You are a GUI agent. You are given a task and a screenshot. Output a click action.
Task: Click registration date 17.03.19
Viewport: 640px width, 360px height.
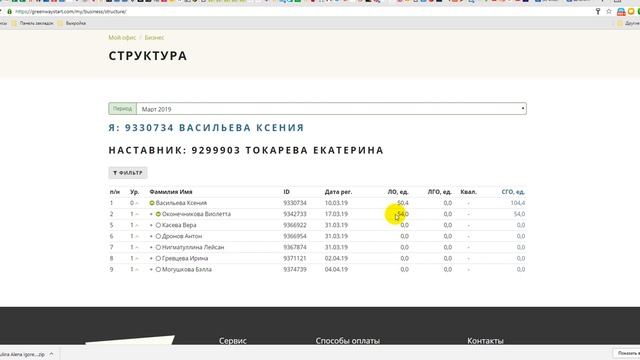[336, 214]
